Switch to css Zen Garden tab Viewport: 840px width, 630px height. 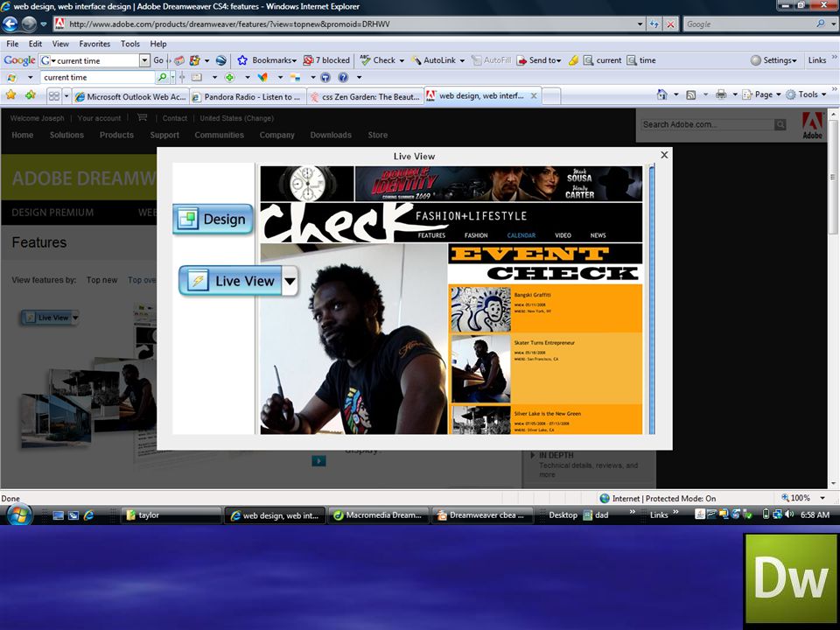point(366,97)
